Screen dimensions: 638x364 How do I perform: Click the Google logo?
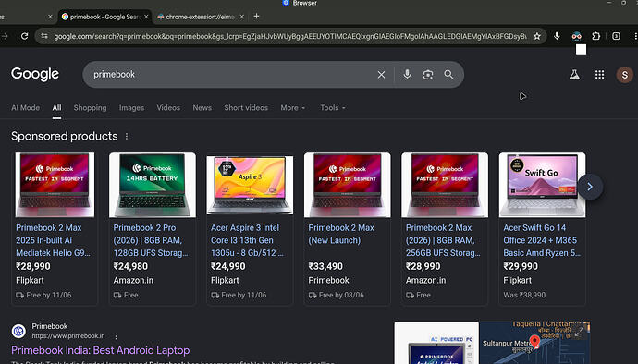coord(35,74)
